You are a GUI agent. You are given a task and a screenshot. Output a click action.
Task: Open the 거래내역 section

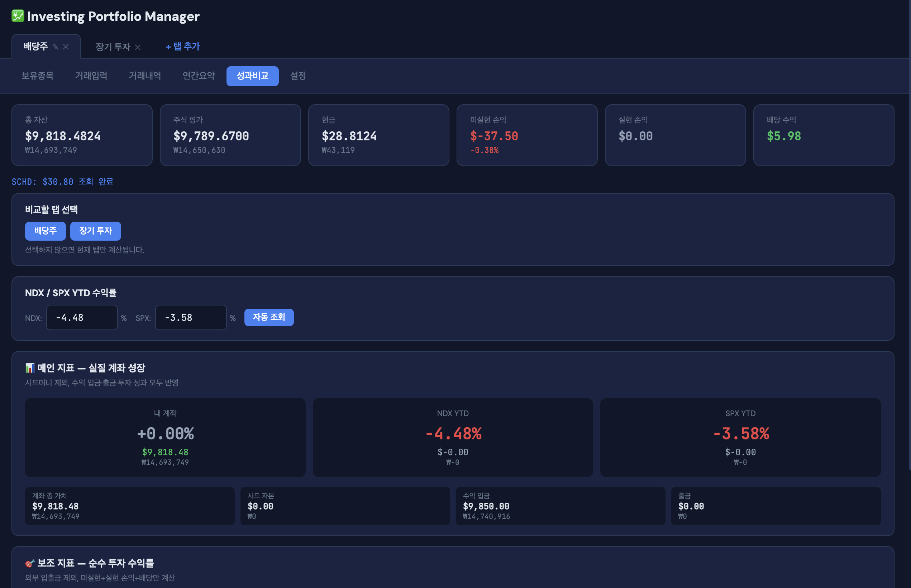145,76
